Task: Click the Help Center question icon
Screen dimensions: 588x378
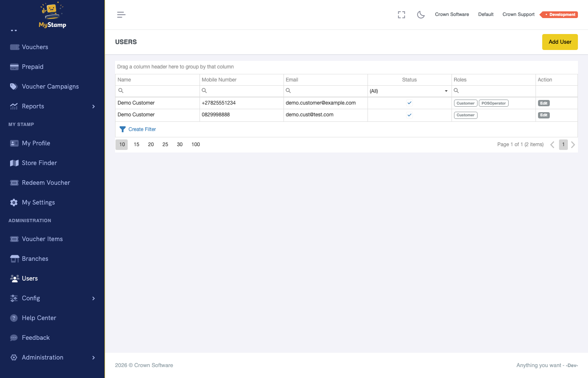Action: click(x=14, y=318)
